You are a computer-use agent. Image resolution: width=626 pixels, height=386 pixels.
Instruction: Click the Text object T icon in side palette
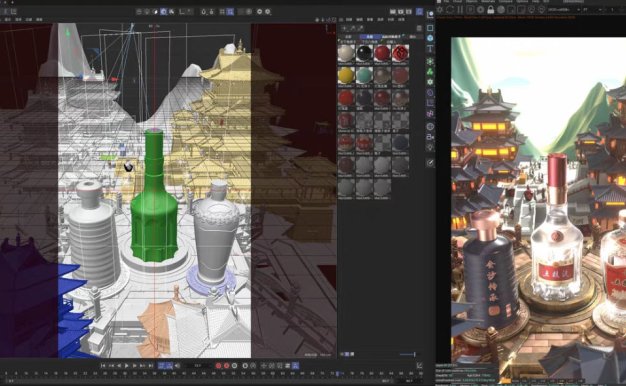430,49
